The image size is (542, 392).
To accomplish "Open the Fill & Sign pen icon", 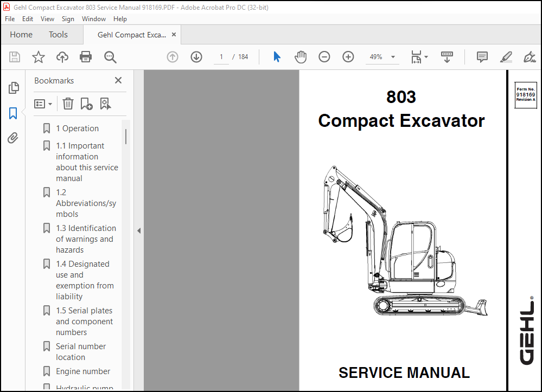I will click(x=529, y=57).
